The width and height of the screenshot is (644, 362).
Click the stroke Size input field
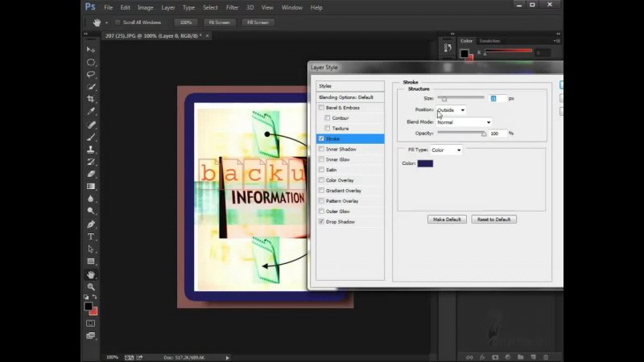497,98
